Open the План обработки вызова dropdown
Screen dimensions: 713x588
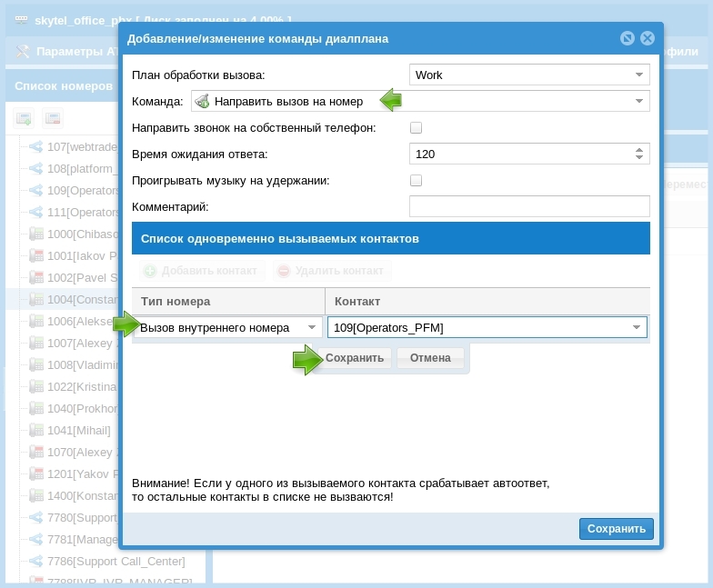tap(639, 75)
